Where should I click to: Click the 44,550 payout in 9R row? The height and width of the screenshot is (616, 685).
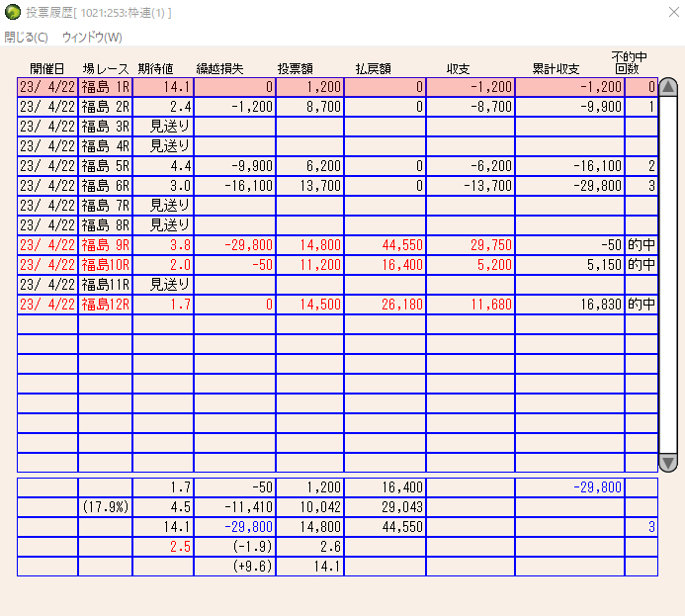click(x=385, y=245)
